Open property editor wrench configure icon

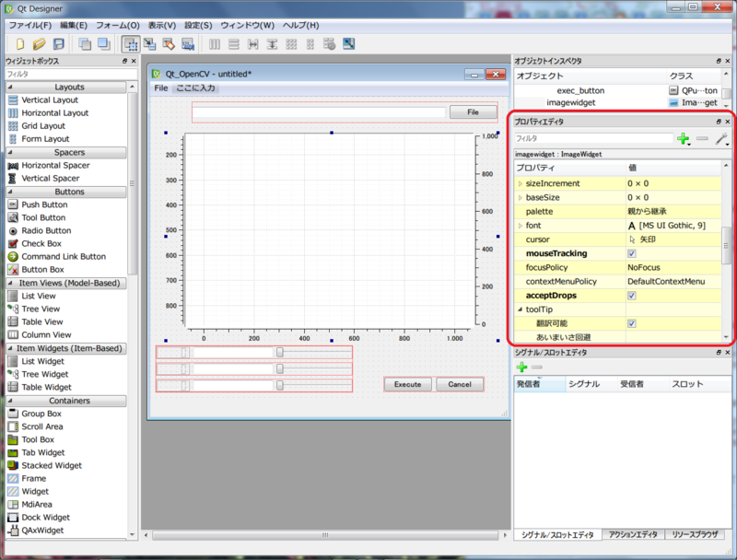click(x=721, y=138)
